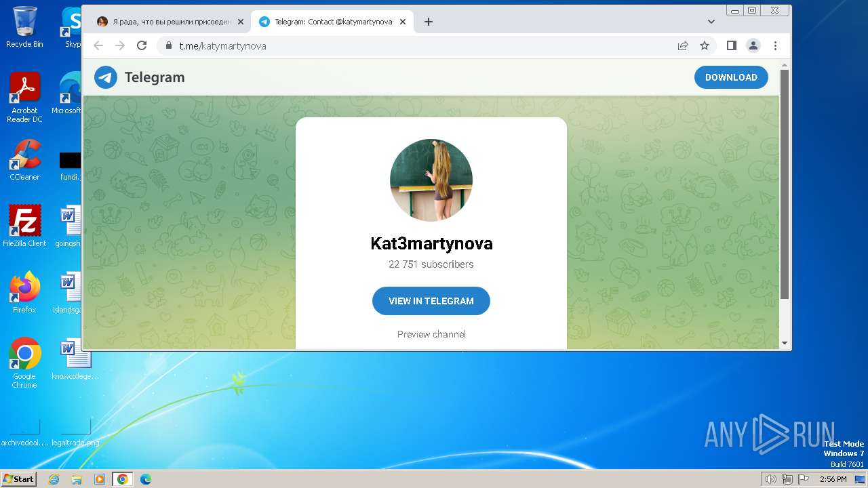Click the page vertical scrollbar thumb
The image size is (868, 488).
click(x=785, y=183)
